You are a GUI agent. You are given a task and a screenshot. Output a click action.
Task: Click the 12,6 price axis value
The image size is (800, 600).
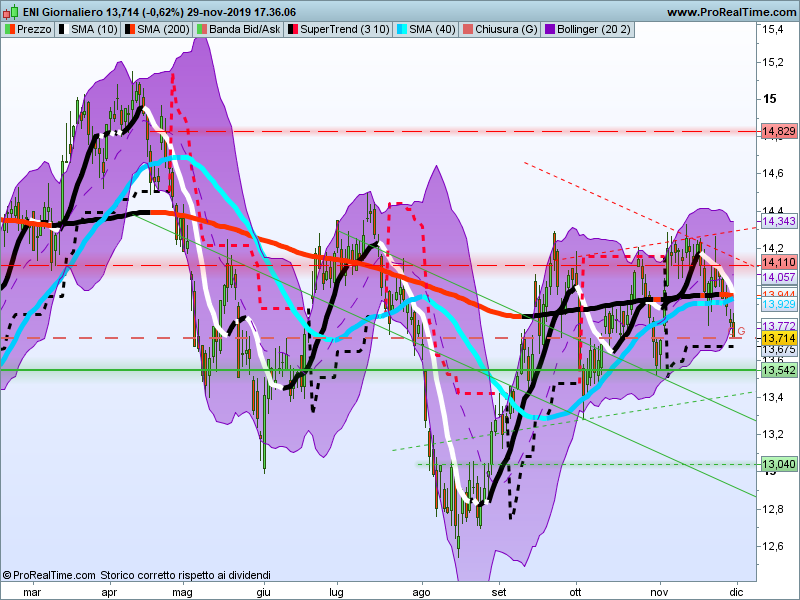pos(772,546)
